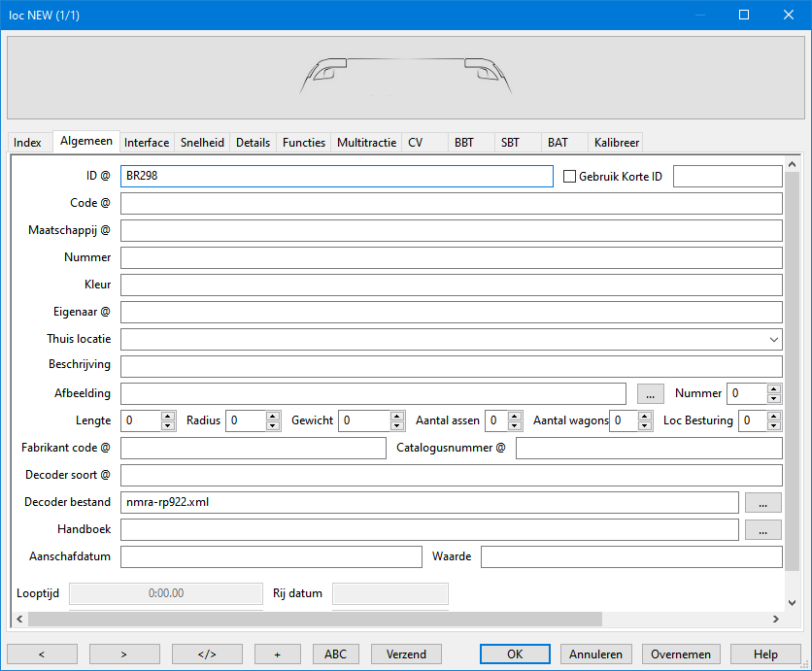Browse for Afbeelding image file

[x=650, y=393]
